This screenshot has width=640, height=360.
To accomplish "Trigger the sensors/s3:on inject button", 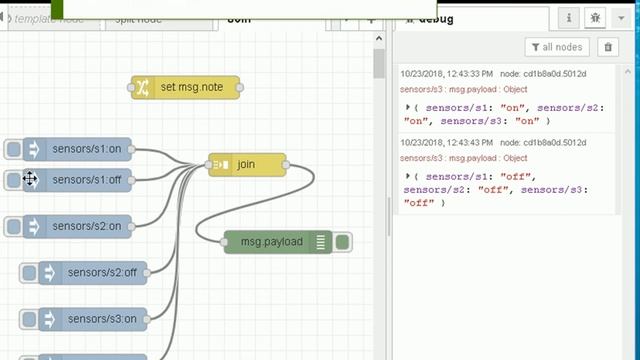I will click(29, 319).
